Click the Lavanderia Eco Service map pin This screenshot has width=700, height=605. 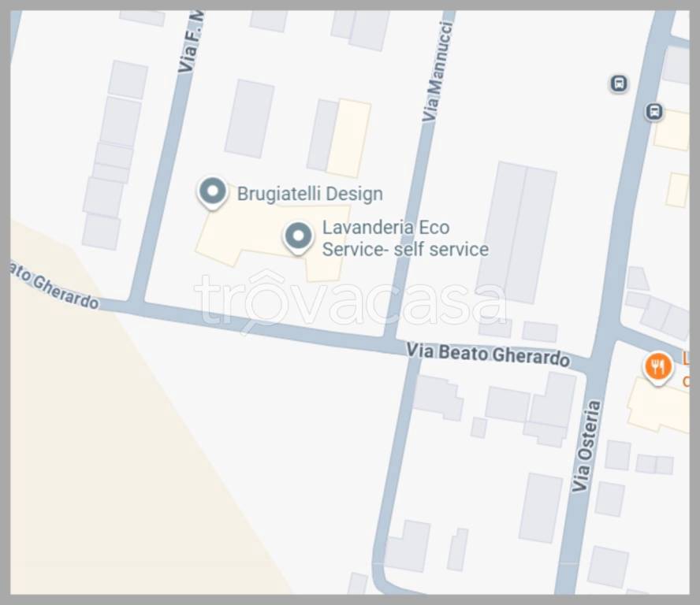click(298, 238)
